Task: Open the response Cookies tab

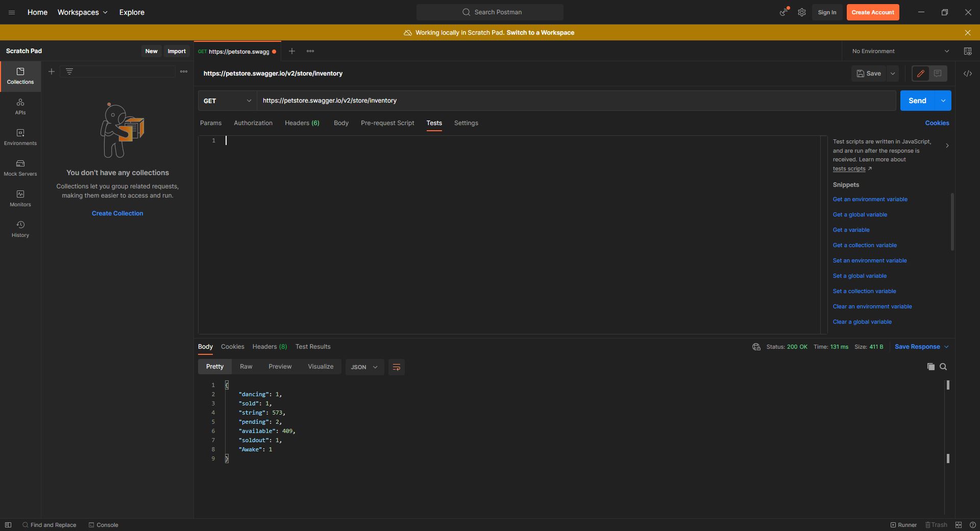Action: click(x=232, y=347)
